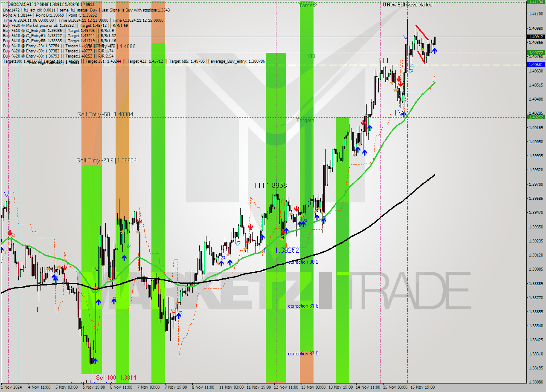Click the '8 Nov 11:00' time axis label

pyautogui.click(x=204, y=387)
